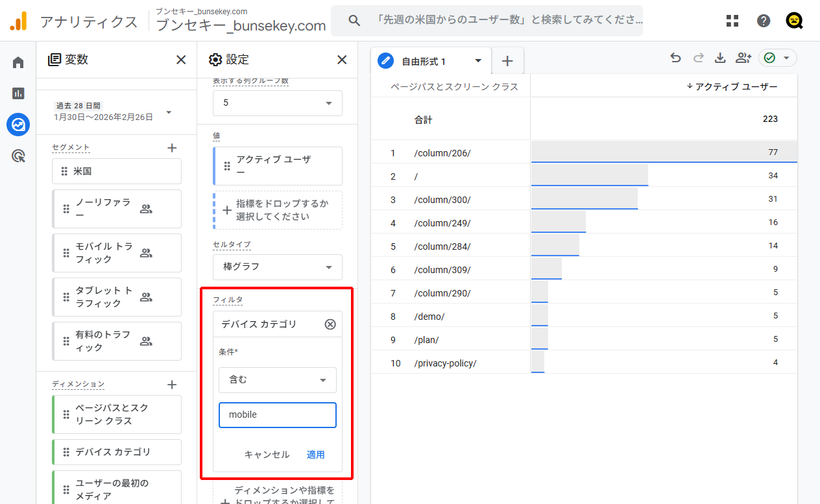
Task: Open the Home page from the left sidebar
Action: pyautogui.click(x=18, y=62)
